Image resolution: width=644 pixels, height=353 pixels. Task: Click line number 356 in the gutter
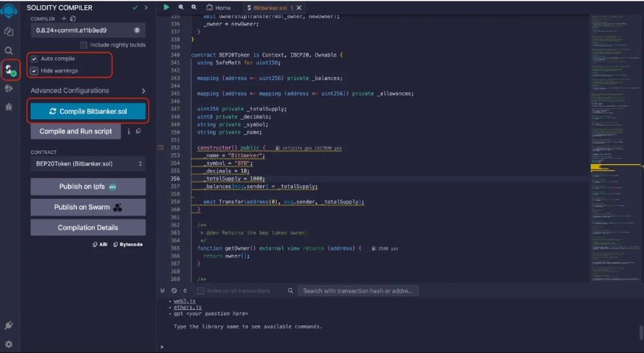pyautogui.click(x=175, y=178)
